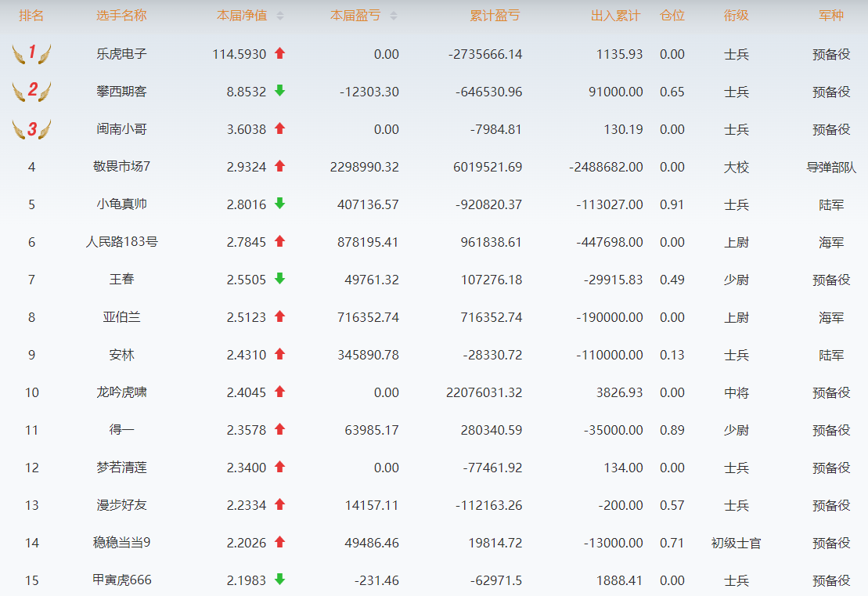868x596 pixels.
Task: Click the rank 2 laurel badge
Action: [31, 92]
